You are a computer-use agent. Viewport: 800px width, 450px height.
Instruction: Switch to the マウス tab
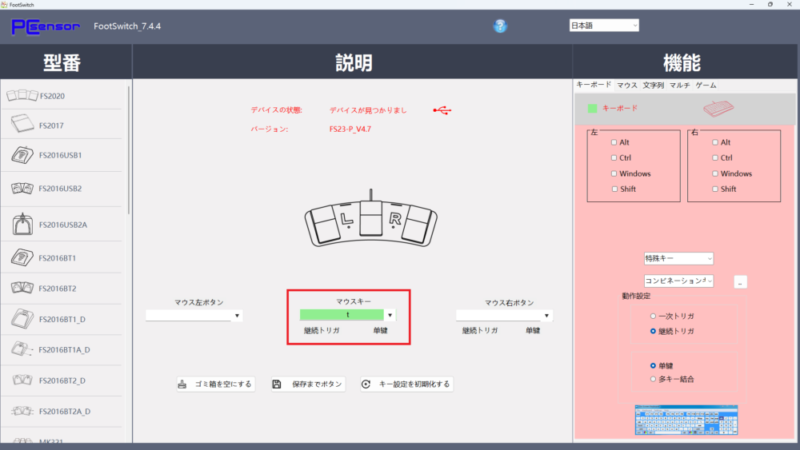pos(627,85)
